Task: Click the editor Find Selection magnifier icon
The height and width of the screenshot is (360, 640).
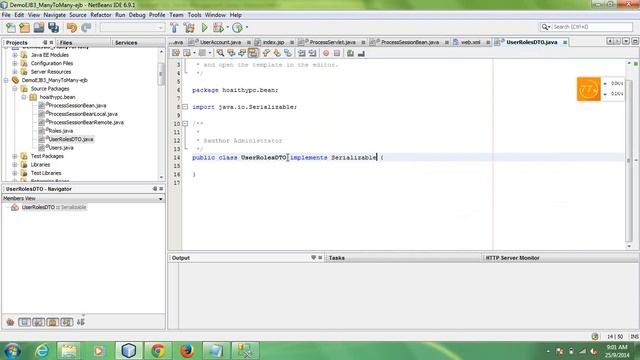Action: (x=220, y=53)
